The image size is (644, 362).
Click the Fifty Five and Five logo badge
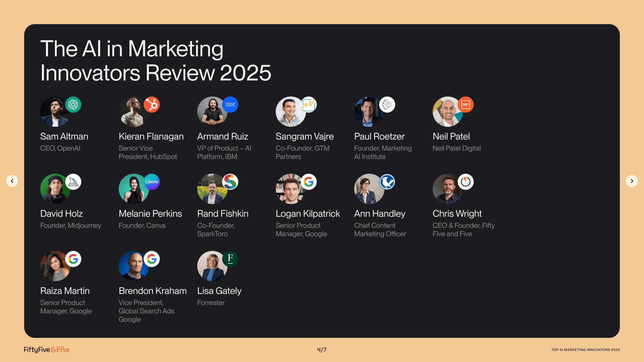[466, 182]
